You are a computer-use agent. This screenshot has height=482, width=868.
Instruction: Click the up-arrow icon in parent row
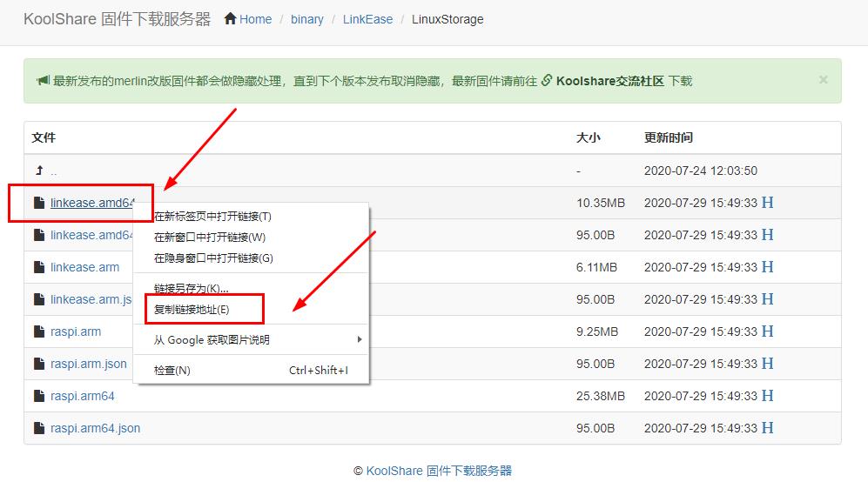click(39, 170)
